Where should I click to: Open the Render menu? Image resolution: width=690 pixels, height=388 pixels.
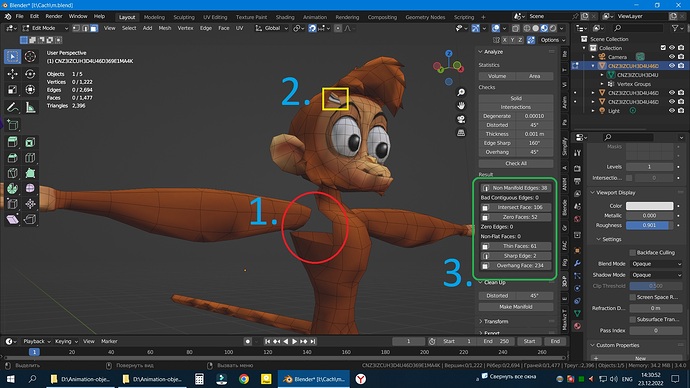(54, 16)
